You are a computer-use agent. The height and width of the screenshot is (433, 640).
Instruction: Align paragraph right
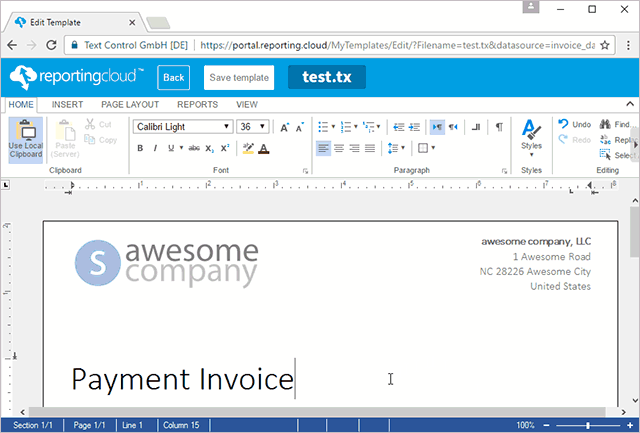pyautogui.click(x=354, y=148)
